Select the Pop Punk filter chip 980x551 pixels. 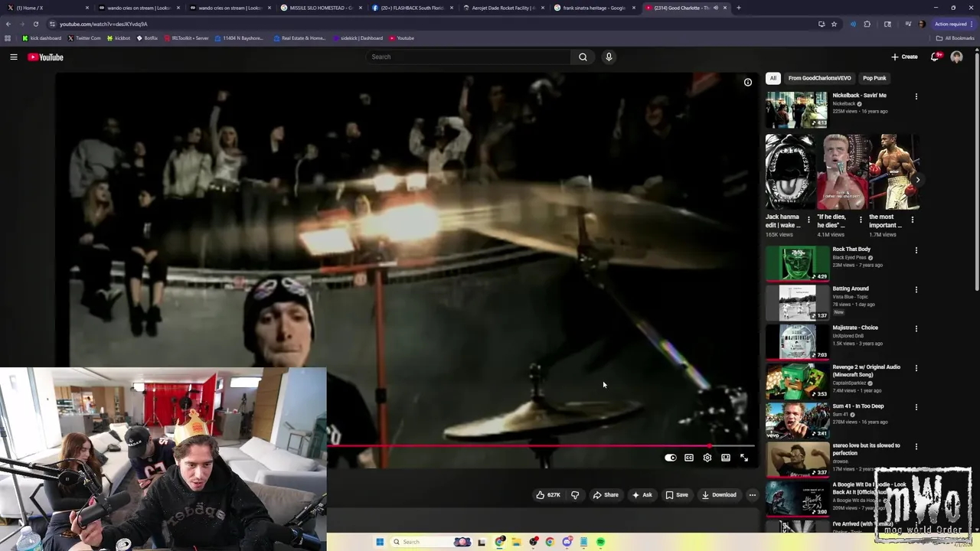874,78
